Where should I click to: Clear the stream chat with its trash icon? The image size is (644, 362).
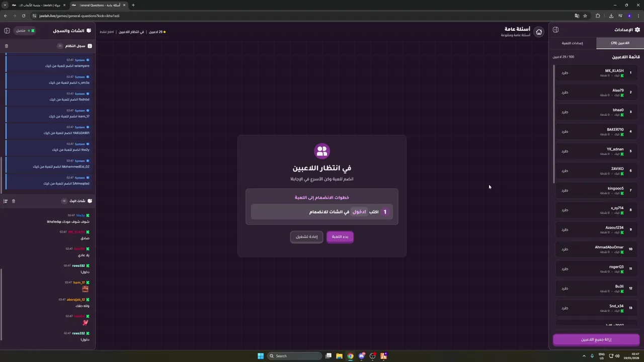click(14, 201)
